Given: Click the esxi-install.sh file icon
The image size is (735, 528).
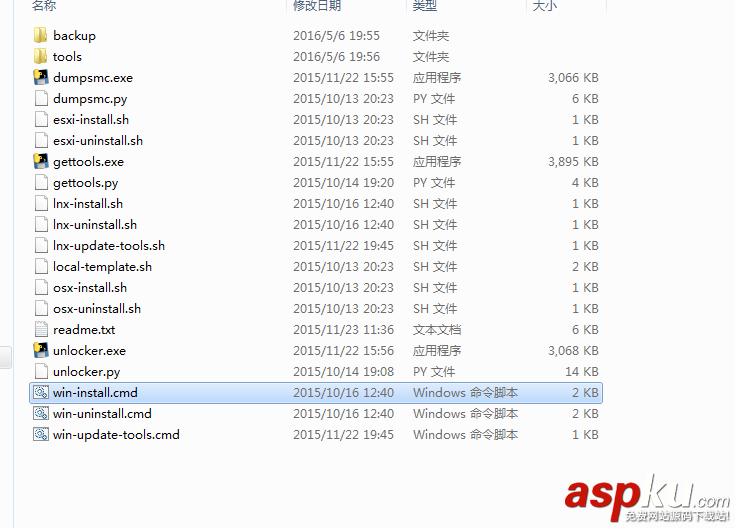Looking at the screenshot, I should pyautogui.click(x=41, y=120).
